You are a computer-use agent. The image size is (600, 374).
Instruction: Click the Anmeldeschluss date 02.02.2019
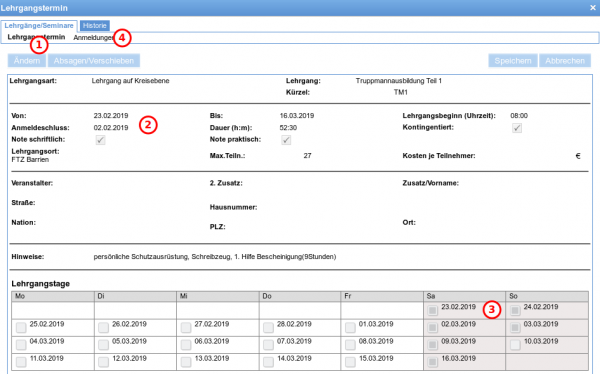pyautogui.click(x=111, y=127)
